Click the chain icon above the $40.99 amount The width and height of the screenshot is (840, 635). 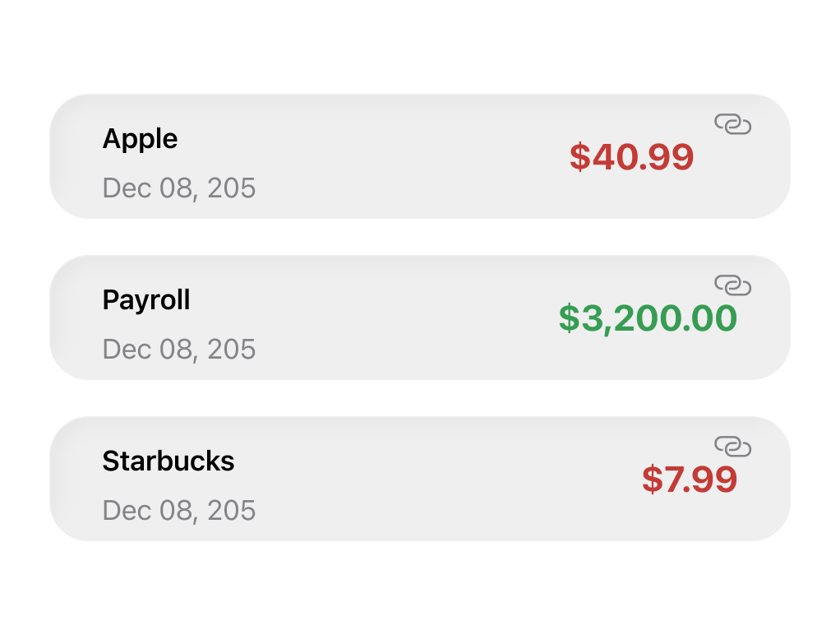coord(734,125)
